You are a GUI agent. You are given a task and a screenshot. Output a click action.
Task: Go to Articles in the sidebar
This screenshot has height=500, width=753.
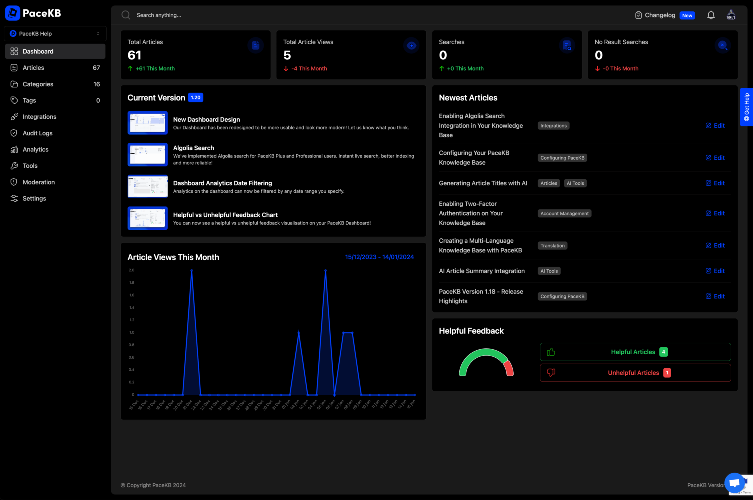pos(55,68)
